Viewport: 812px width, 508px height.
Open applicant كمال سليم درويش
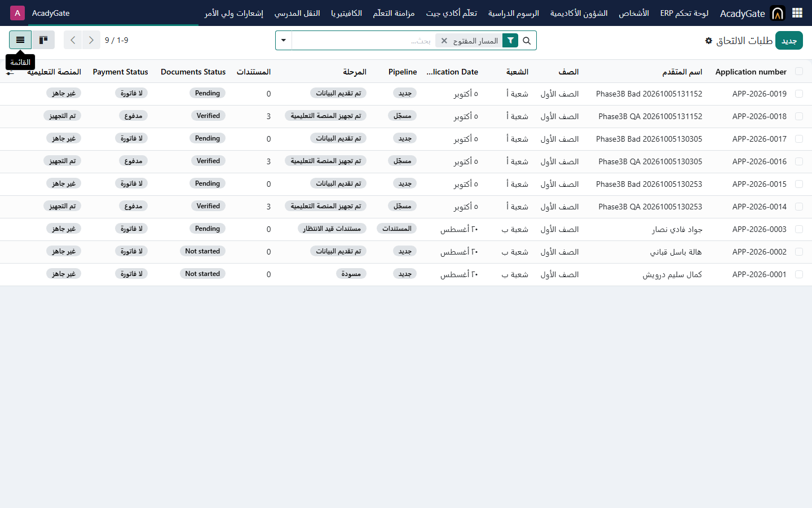pos(672,274)
